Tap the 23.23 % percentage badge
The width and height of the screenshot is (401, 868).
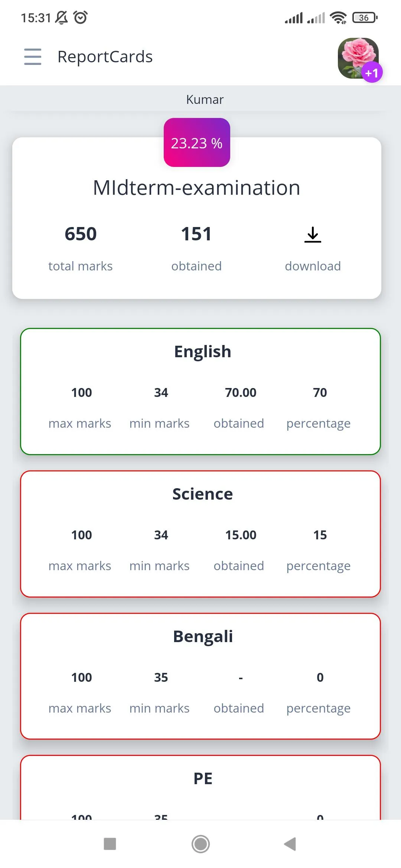pyautogui.click(x=197, y=142)
